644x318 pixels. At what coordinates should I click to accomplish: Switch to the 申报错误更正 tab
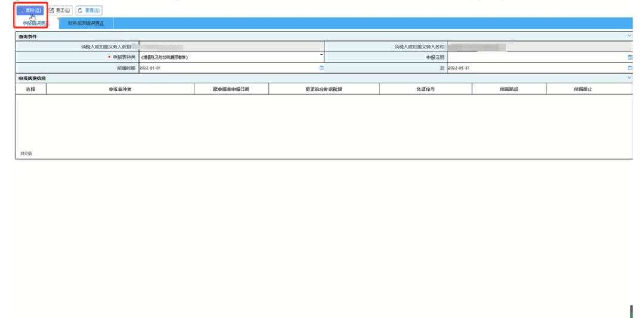[x=36, y=23]
